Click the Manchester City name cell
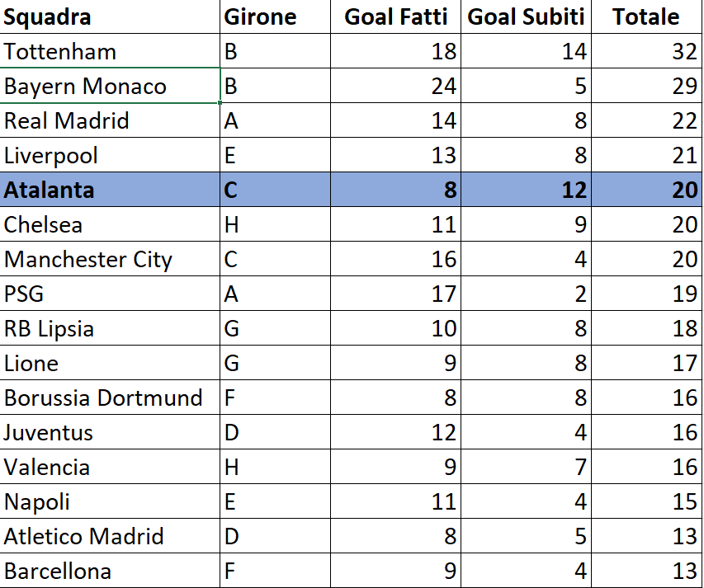Image resolution: width=704 pixels, height=588 pixels. (x=111, y=260)
